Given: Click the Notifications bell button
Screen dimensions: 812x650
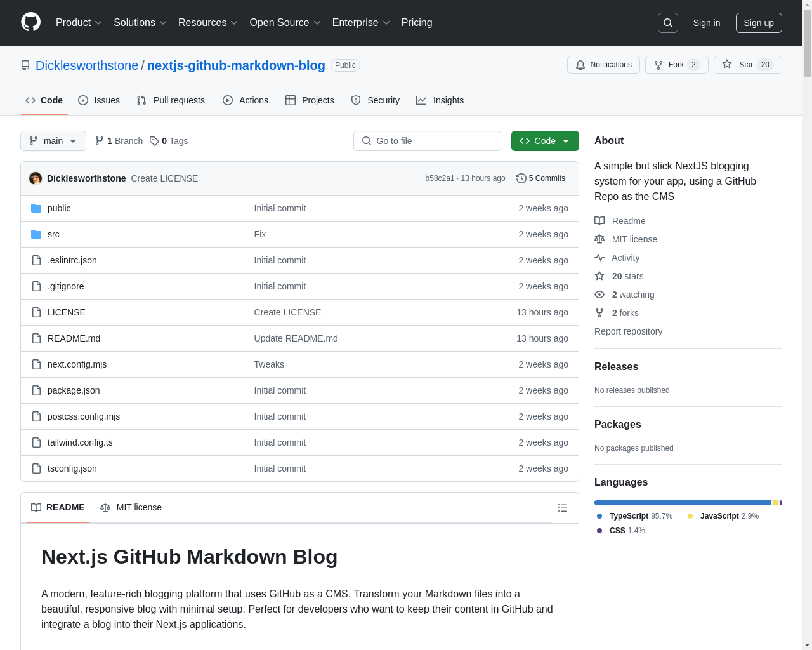Looking at the screenshot, I should tap(603, 65).
